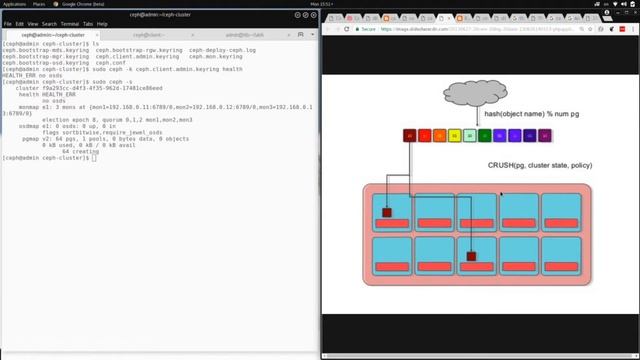Click the gray cloud in the diagram

475,93
